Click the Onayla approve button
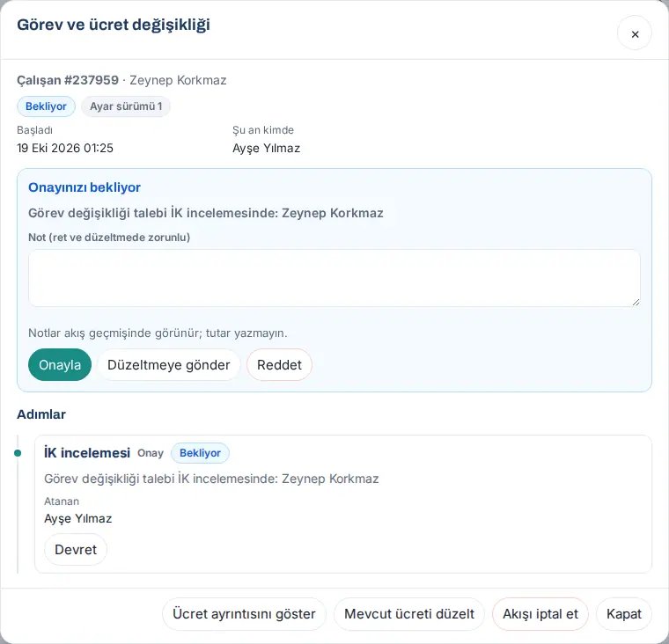 (x=60, y=364)
